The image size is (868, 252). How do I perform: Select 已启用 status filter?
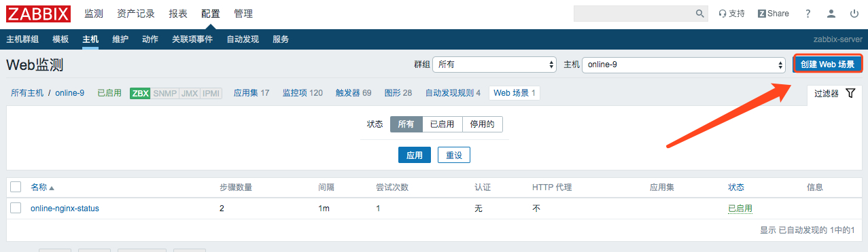point(442,124)
